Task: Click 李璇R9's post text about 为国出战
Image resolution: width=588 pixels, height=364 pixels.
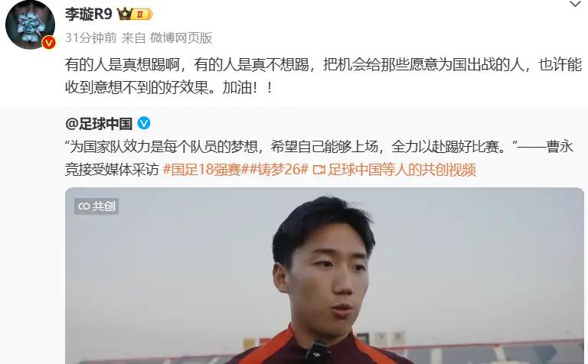Action: [323, 76]
